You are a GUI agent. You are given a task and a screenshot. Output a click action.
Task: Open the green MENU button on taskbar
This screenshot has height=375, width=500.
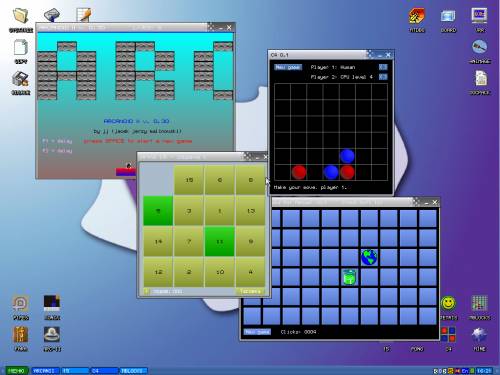(17, 371)
